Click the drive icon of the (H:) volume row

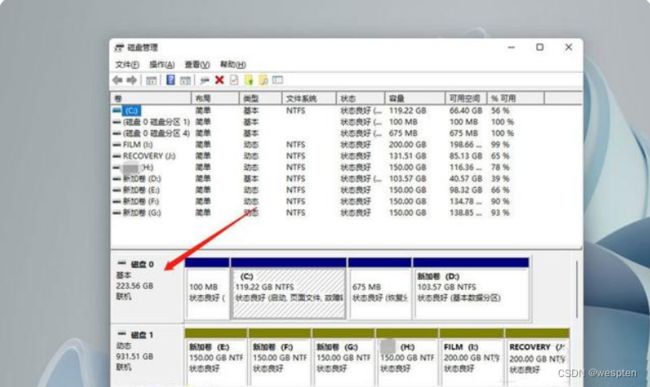point(117,167)
